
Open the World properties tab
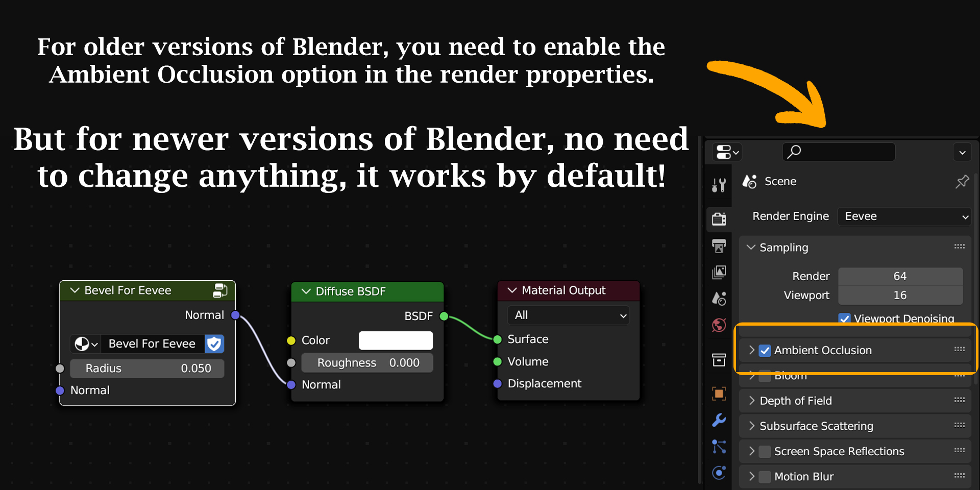719,325
